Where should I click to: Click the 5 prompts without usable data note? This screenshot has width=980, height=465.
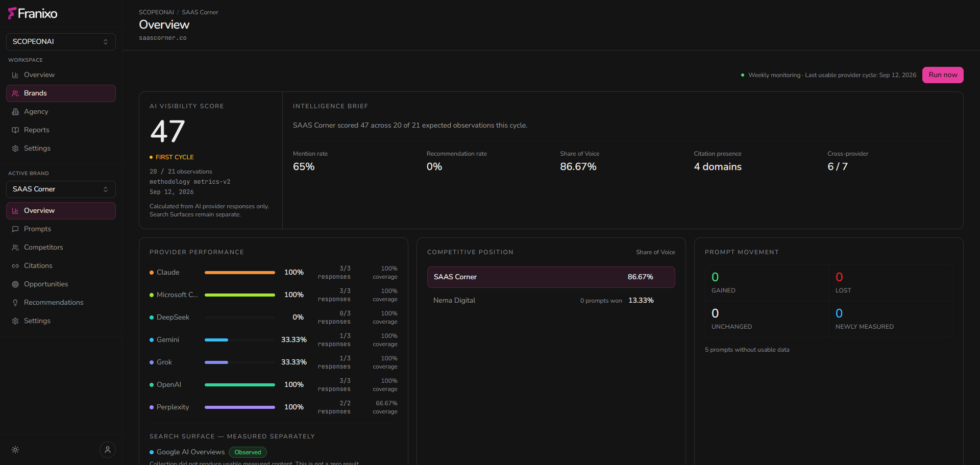(x=747, y=350)
